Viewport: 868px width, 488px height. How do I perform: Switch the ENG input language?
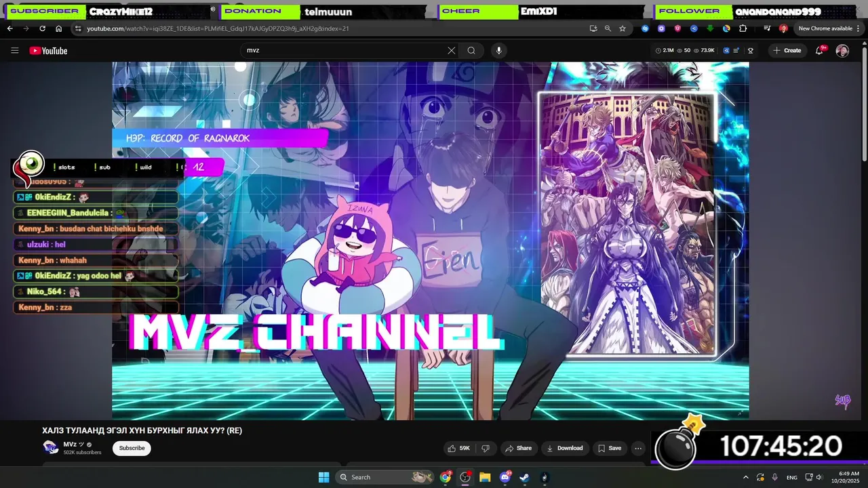[x=792, y=477]
